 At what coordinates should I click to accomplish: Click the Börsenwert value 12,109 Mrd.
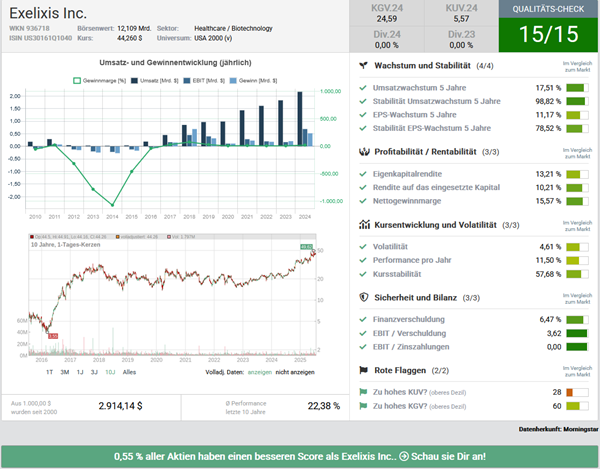coord(134,28)
